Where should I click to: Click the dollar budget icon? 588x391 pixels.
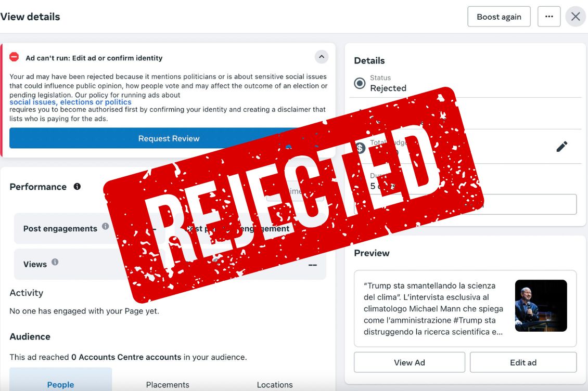coord(360,148)
